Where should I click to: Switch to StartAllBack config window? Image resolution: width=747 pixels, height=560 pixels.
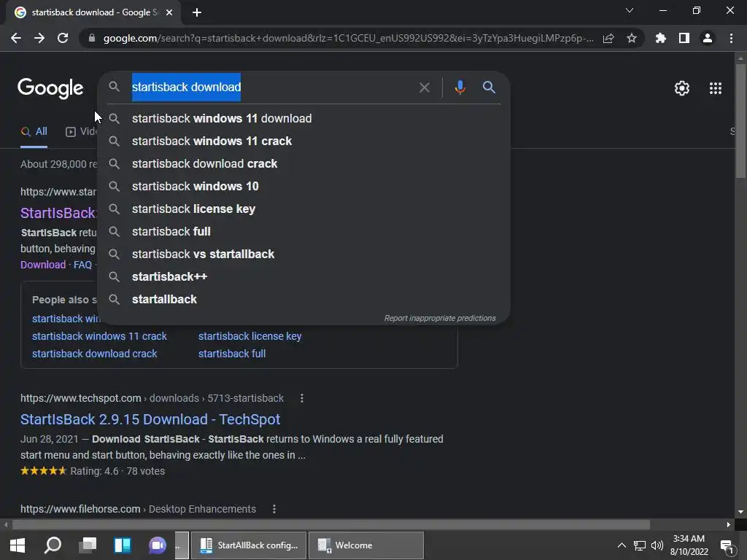tap(249, 545)
